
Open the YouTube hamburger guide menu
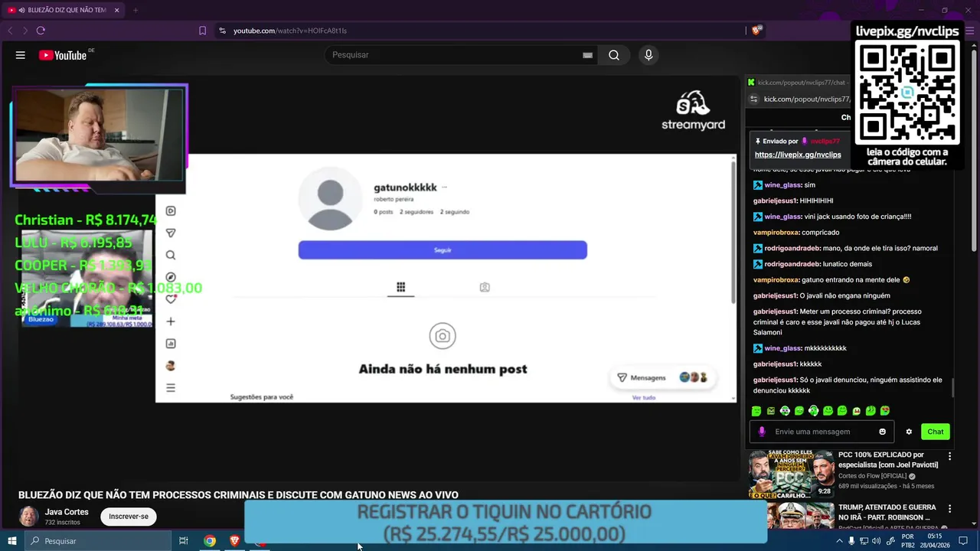[21, 55]
